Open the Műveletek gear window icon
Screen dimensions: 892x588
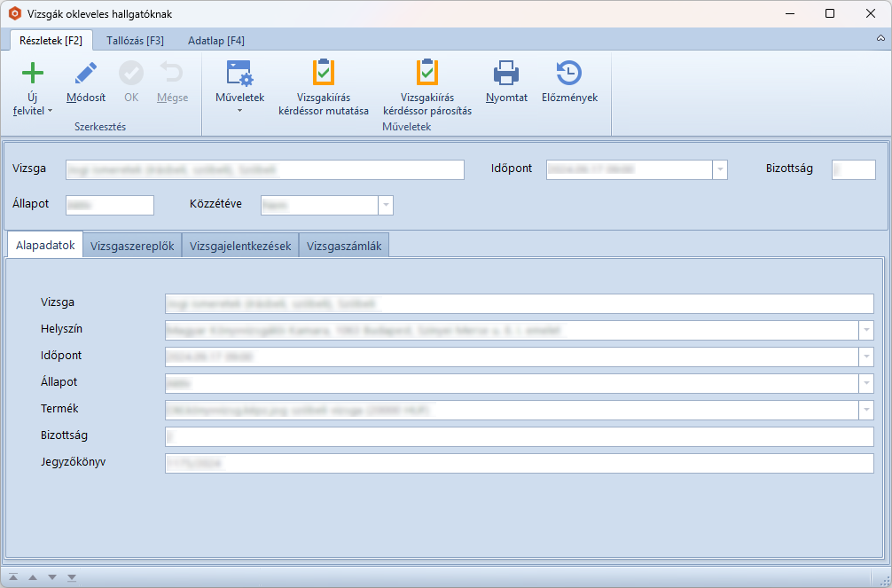[239, 74]
